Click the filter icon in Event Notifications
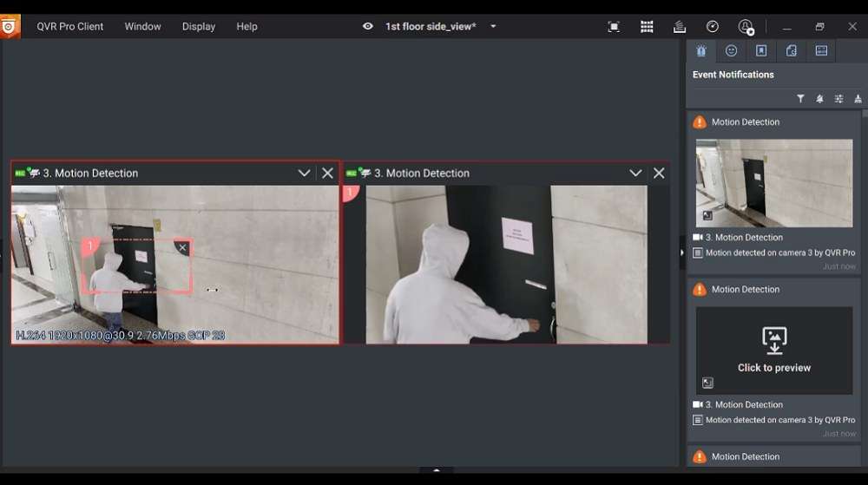This screenshot has width=868, height=485. [x=800, y=99]
